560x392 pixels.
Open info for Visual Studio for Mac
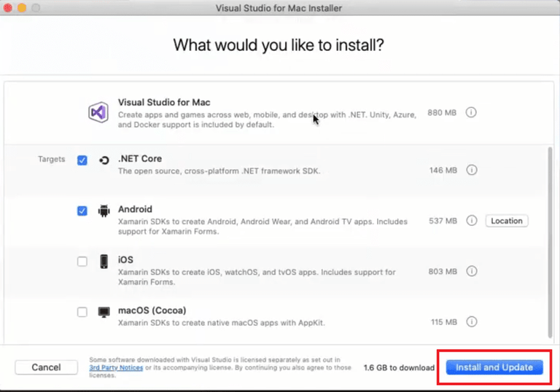click(x=471, y=113)
